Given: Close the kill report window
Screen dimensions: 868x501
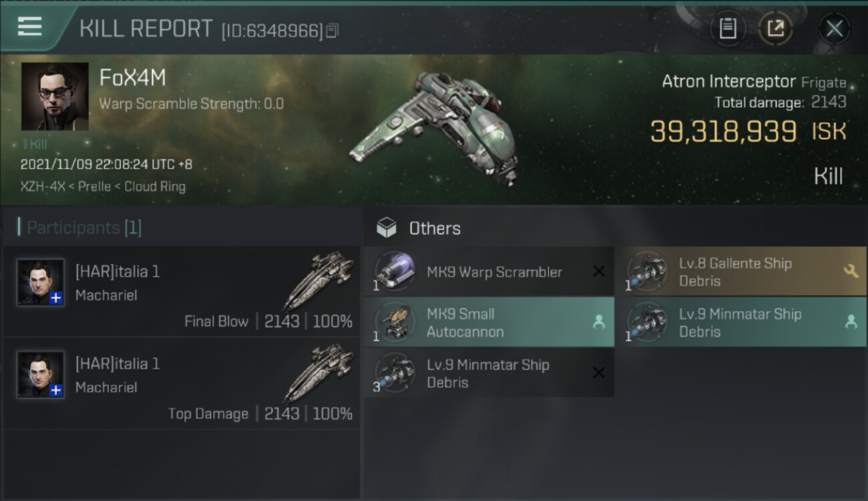Looking at the screenshot, I should tap(834, 29).
